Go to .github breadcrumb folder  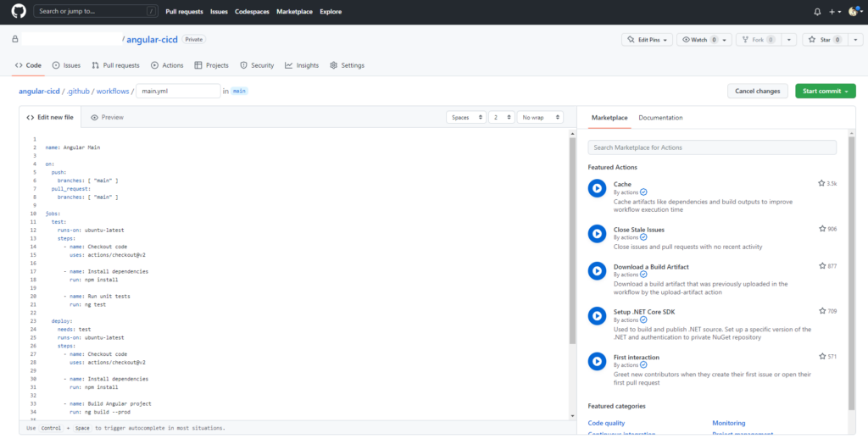click(78, 92)
